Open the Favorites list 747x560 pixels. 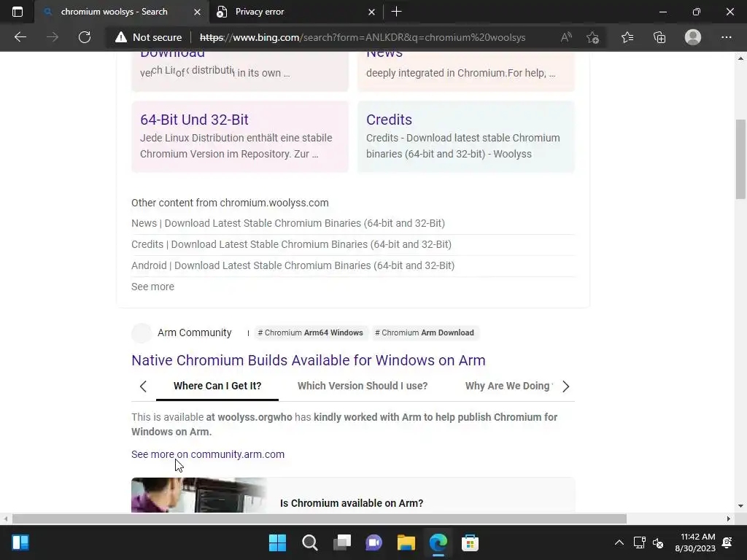tap(627, 37)
